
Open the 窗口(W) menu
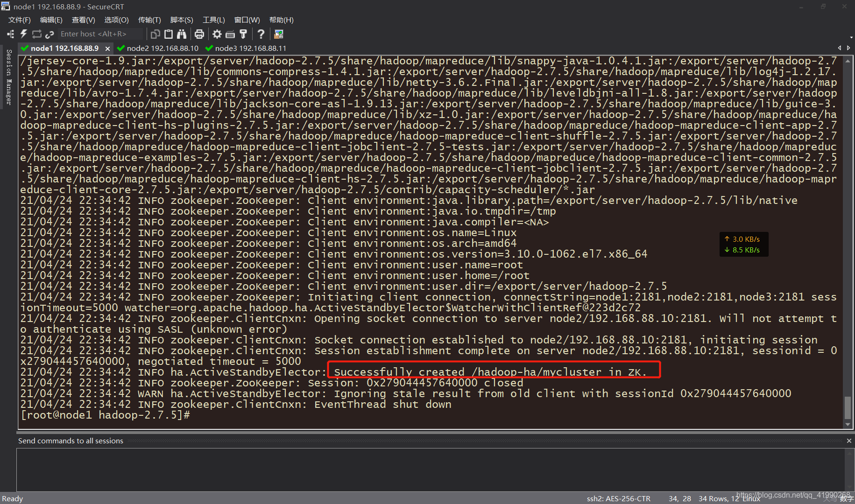click(x=247, y=20)
